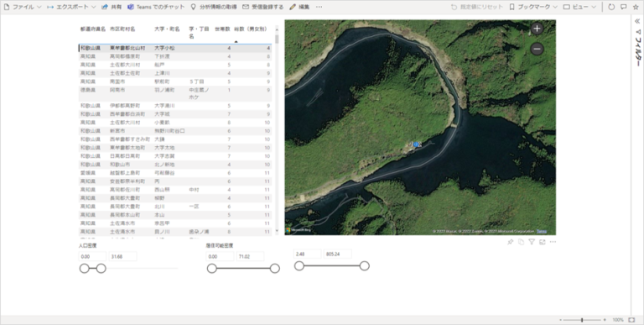Click 居住可能密度 slider left handle
This screenshot has width=644, height=325.
click(x=211, y=269)
